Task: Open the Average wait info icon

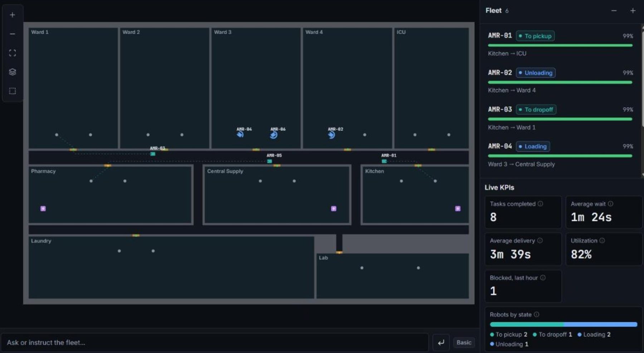Action: [610, 204]
